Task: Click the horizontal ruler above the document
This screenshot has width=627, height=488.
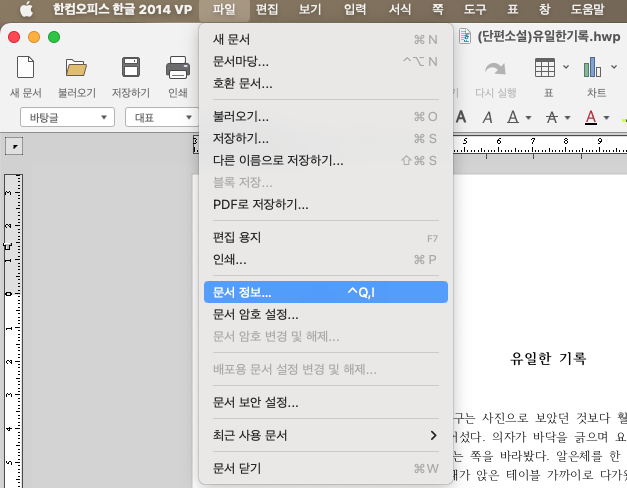Action: [540, 144]
